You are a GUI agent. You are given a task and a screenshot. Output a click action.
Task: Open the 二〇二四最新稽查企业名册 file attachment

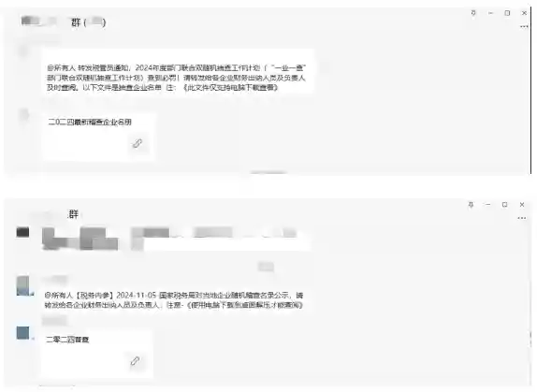pos(99,137)
